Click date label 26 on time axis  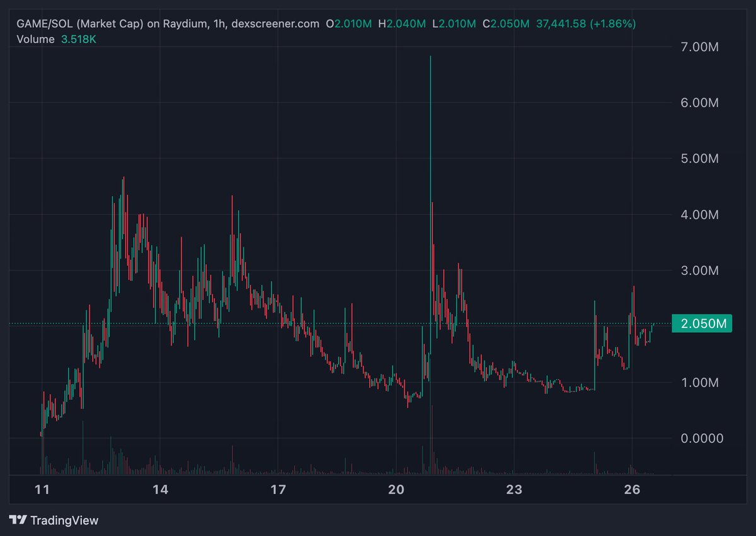pyautogui.click(x=633, y=489)
